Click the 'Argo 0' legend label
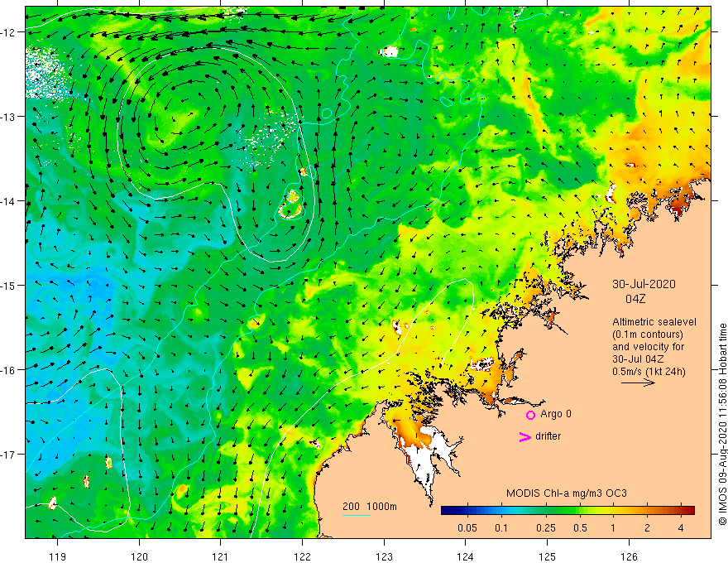The height and width of the screenshot is (563, 728). tap(556, 414)
